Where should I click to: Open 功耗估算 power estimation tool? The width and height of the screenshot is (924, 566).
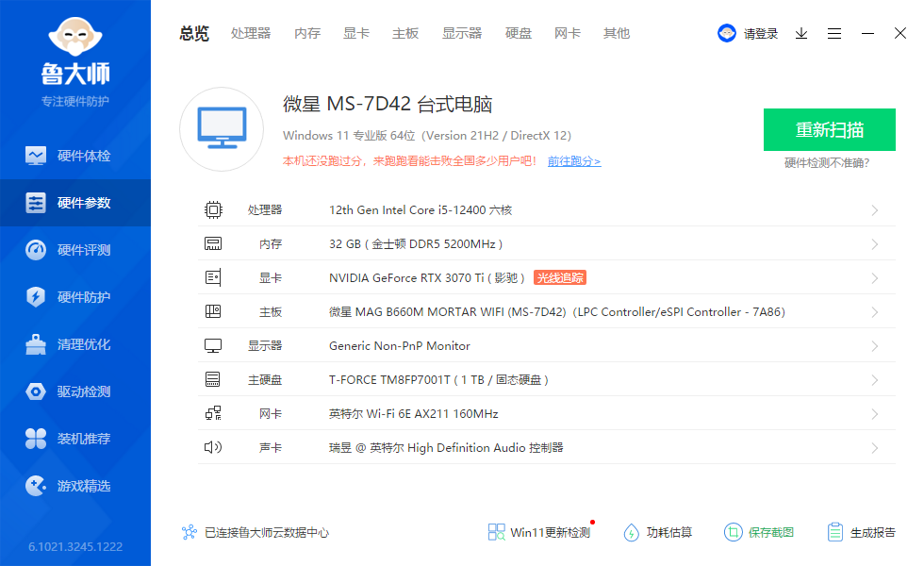[x=657, y=532]
